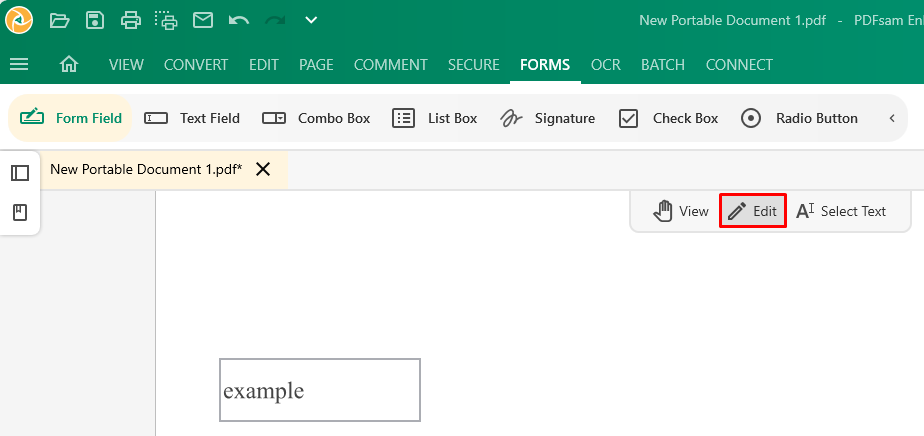
Task: Switch to the COMMENT tab
Action: coord(391,64)
